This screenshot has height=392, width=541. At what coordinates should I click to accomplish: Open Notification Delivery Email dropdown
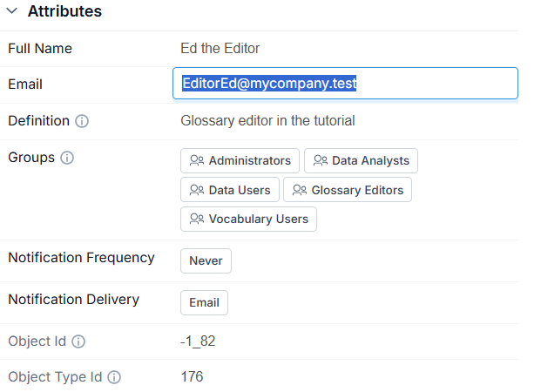[x=204, y=302]
